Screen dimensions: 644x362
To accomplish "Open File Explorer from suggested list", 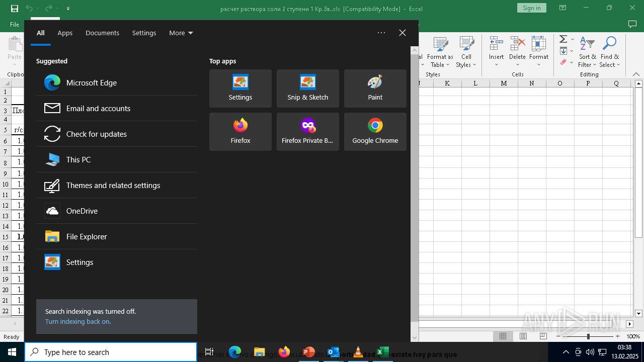I will [117, 236].
